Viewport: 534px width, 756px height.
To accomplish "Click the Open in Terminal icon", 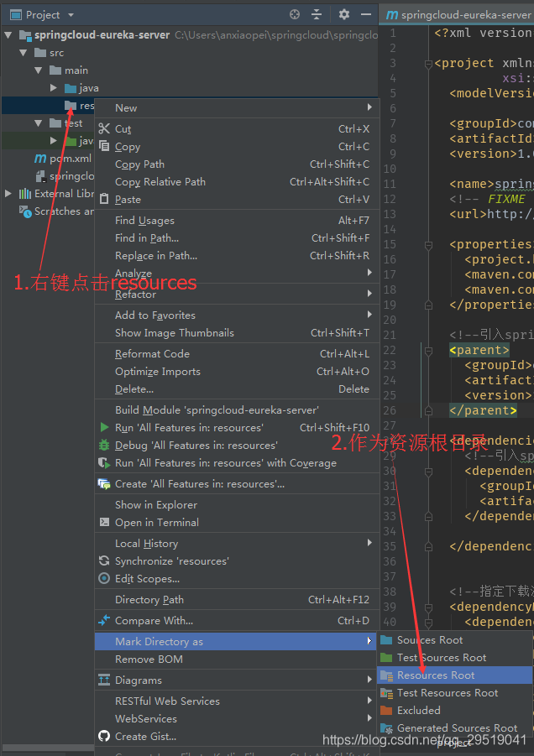I will [104, 522].
